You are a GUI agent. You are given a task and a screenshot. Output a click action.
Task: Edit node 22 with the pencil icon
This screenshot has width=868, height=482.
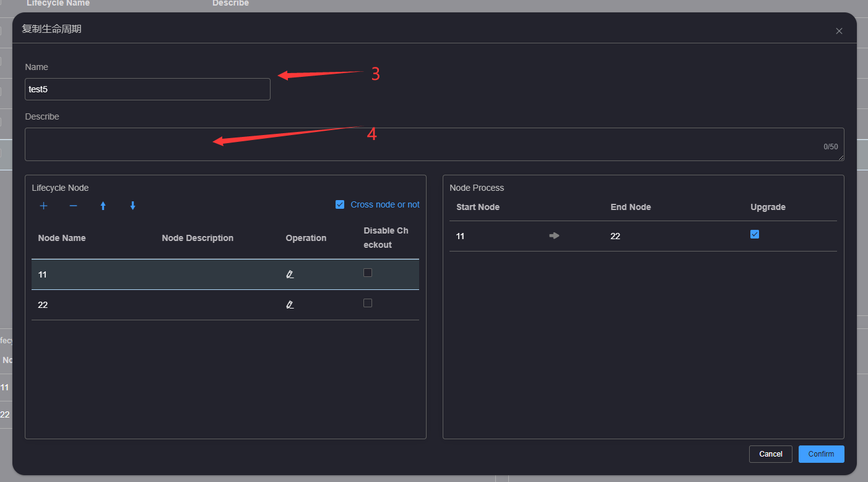coord(290,304)
